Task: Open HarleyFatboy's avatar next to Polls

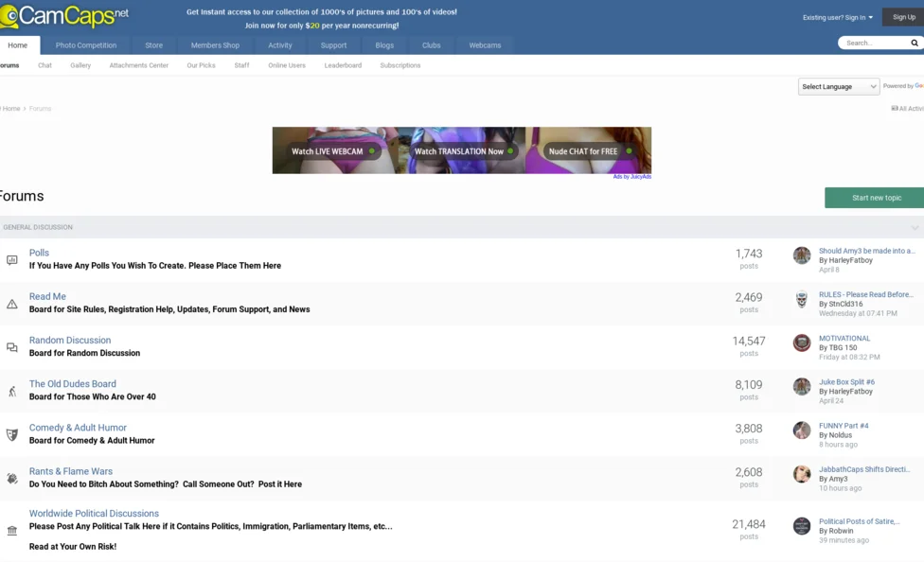Action: pyautogui.click(x=802, y=255)
